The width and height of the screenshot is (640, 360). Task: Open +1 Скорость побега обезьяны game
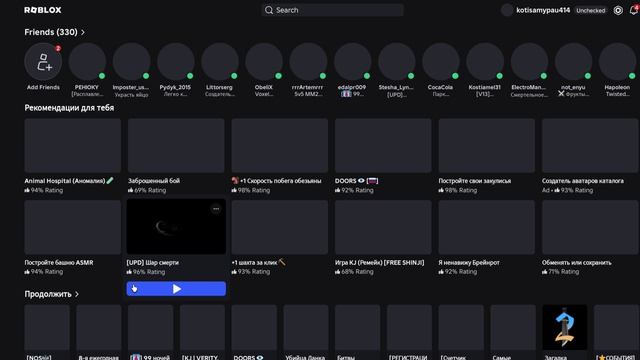[280, 146]
